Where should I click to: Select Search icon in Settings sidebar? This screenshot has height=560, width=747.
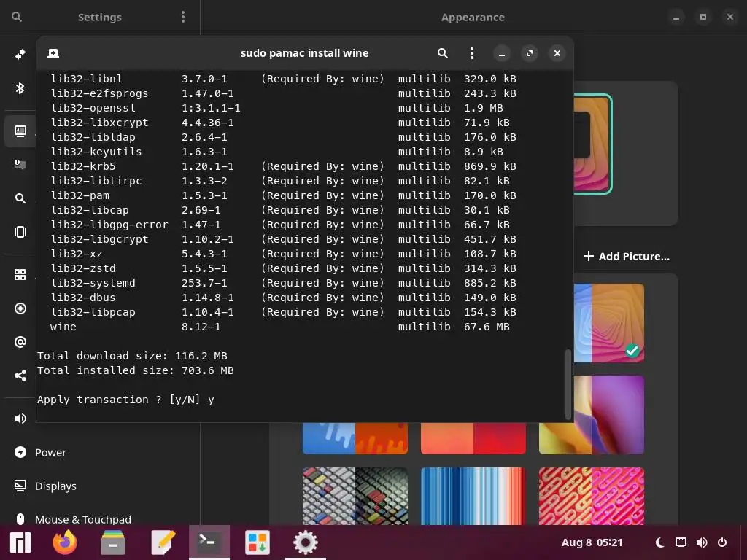[x=20, y=198]
